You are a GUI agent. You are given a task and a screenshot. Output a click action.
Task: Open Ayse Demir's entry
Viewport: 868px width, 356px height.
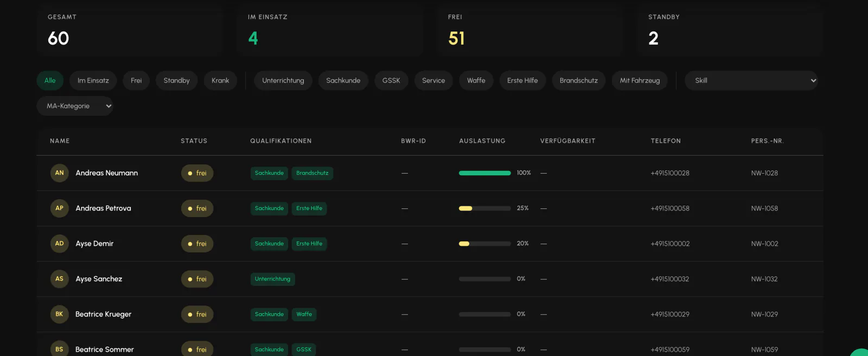point(95,244)
